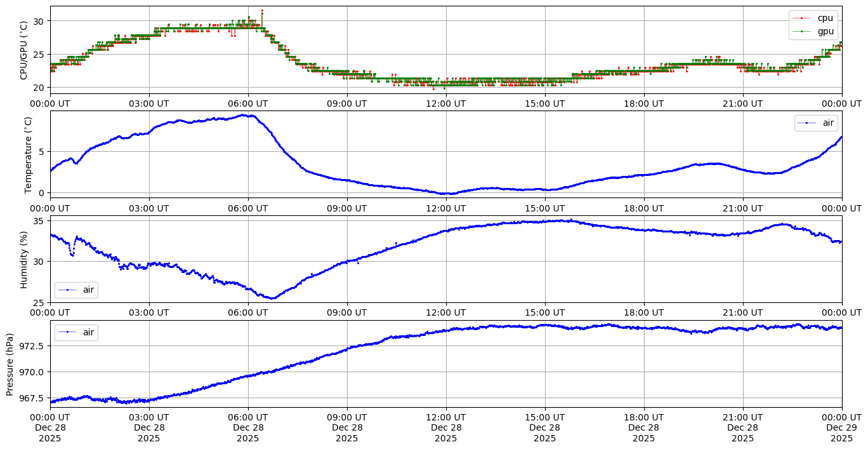Click the Pressure (hPa) y-axis label

click(10, 364)
